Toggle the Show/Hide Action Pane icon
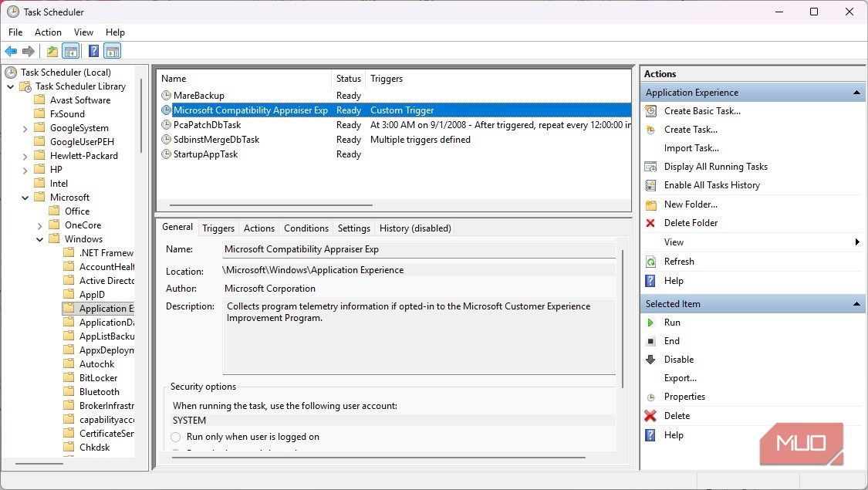Screen dimensions: 868x490 113,52
